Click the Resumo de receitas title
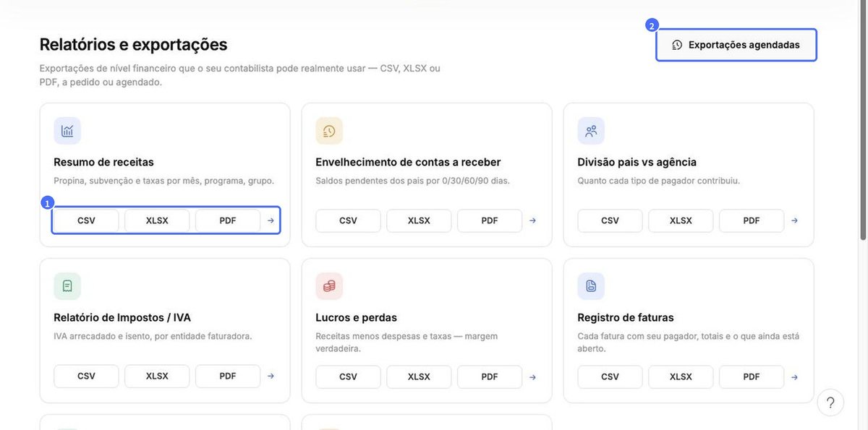 click(x=103, y=162)
